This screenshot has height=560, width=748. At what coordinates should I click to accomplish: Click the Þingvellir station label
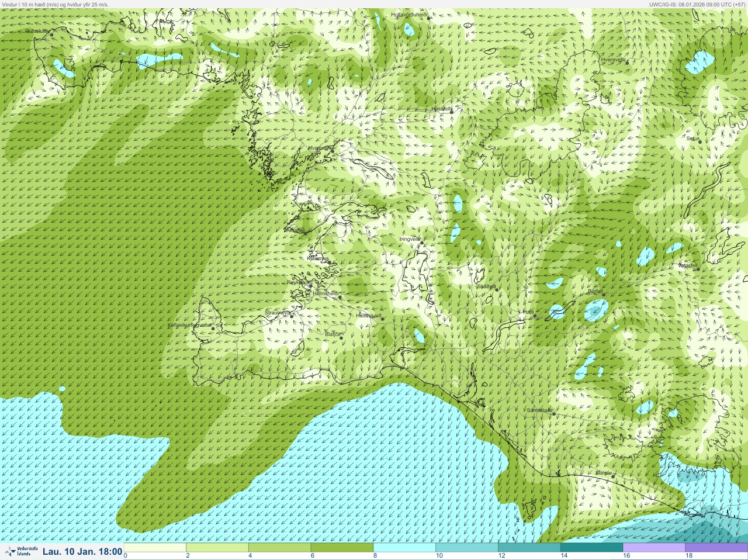coord(410,239)
